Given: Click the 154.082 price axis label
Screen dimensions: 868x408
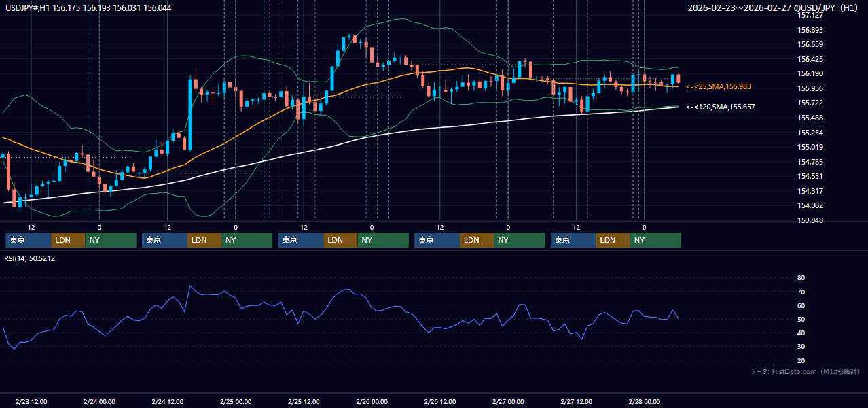Looking at the screenshot, I should pyautogui.click(x=810, y=205).
